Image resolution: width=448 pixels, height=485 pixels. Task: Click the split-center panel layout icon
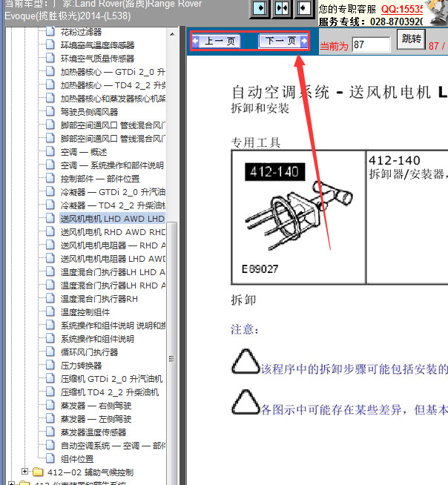[x=282, y=8]
